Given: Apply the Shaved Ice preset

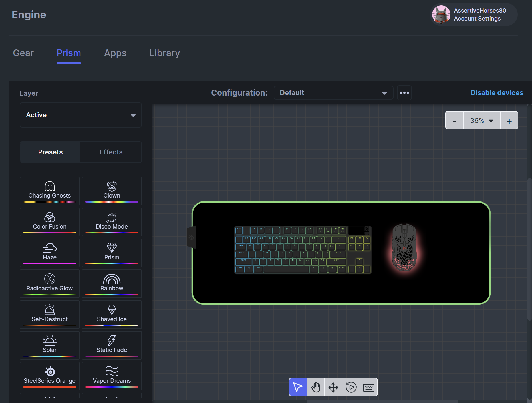Looking at the screenshot, I should pos(112,314).
